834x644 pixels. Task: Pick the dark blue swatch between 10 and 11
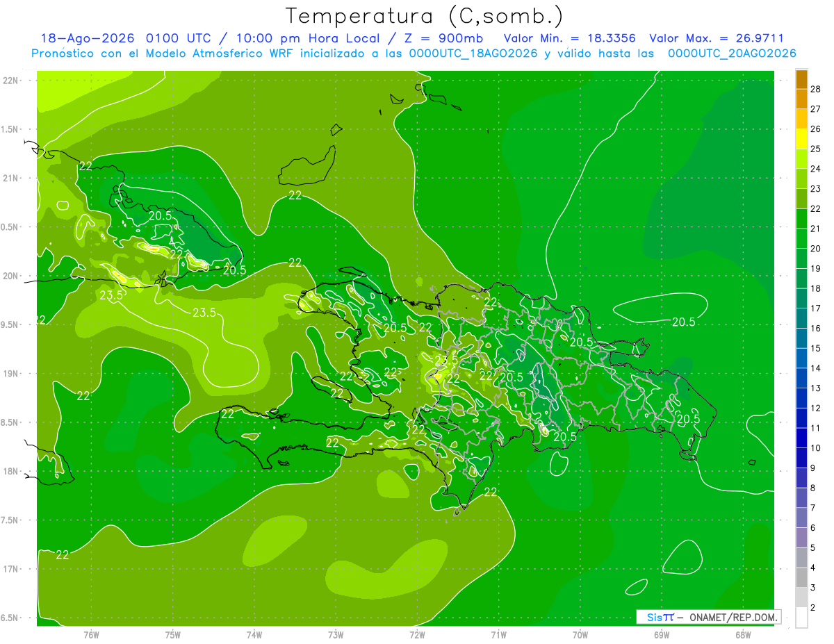801,438
